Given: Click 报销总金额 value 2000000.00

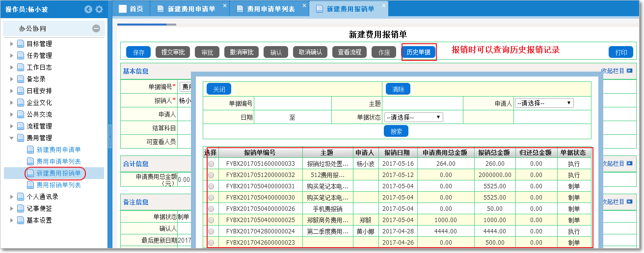Looking at the screenshot, I should tap(494, 175).
